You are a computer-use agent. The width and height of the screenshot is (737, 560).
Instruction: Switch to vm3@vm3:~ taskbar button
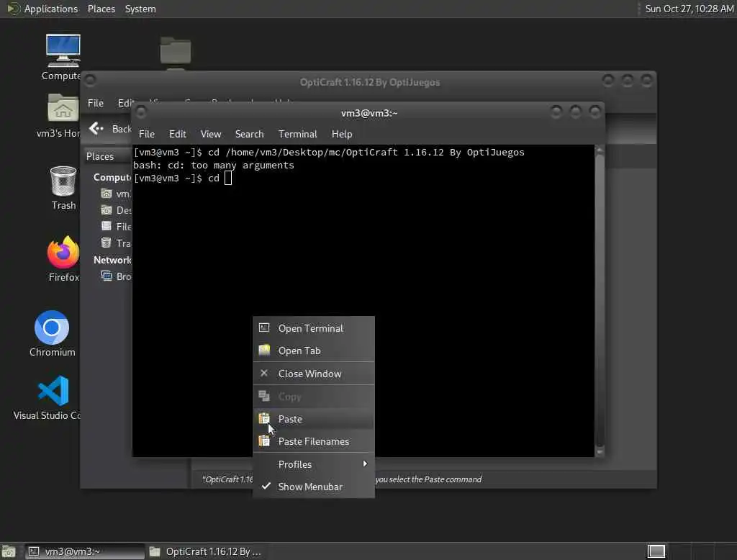(x=85, y=551)
